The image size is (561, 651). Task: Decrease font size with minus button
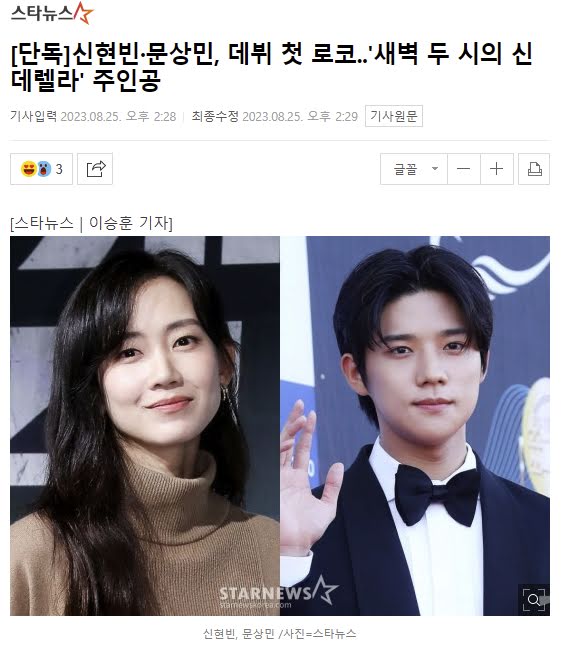464,169
